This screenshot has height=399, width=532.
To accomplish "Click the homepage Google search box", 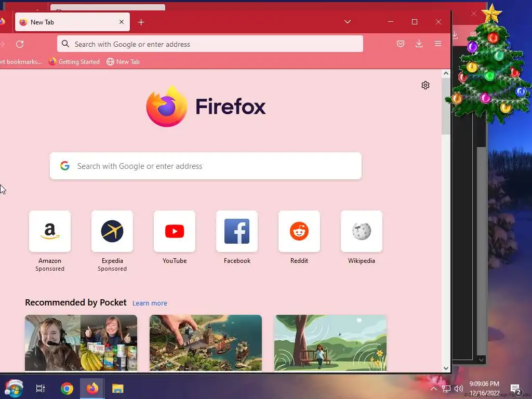I will click(206, 166).
